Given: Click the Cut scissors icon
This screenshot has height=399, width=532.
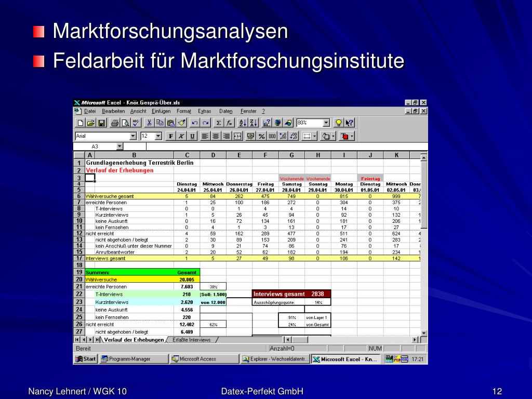Looking at the screenshot, I should [149, 123].
